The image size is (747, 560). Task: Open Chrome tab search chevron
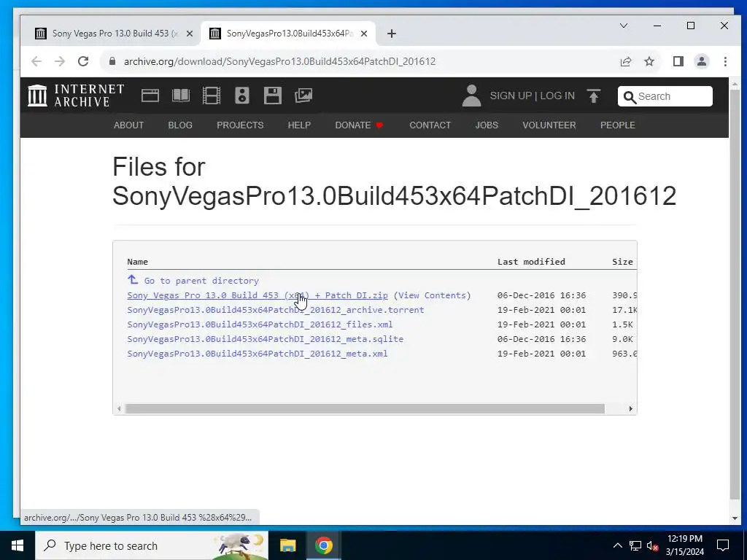(623, 26)
